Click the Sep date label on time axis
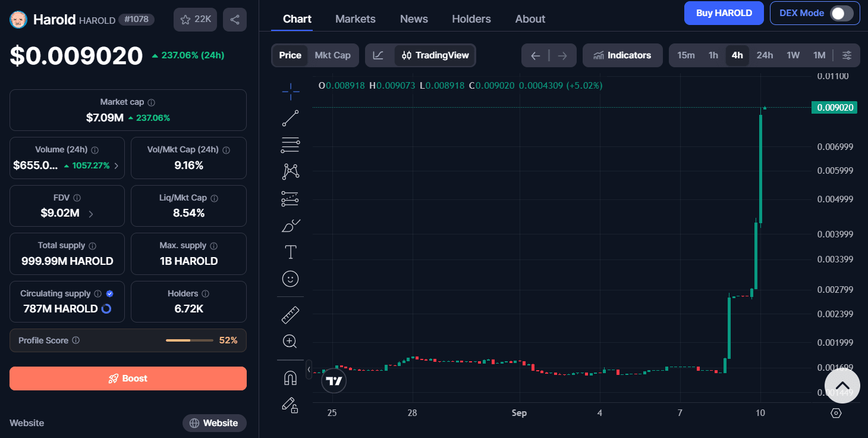The width and height of the screenshot is (868, 438). pyautogui.click(x=519, y=413)
